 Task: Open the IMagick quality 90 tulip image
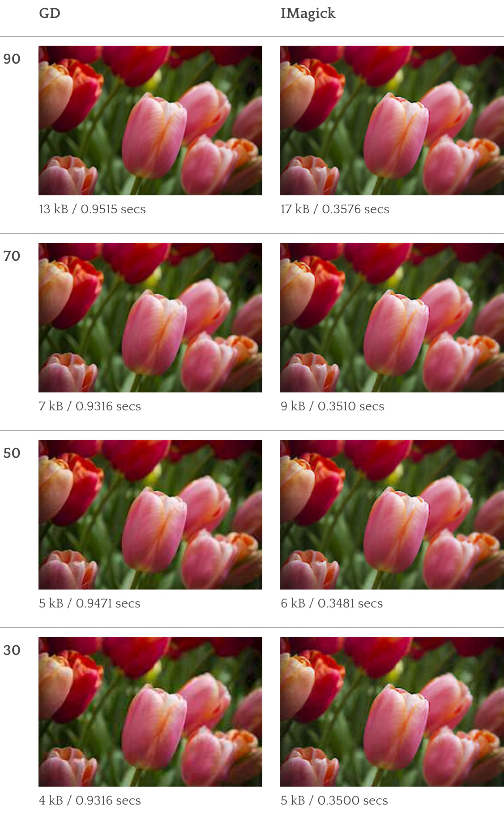(x=392, y=121)
